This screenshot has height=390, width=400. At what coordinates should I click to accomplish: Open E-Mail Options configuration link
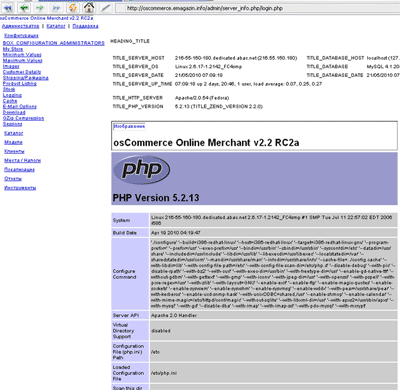(x=20, y=107)
